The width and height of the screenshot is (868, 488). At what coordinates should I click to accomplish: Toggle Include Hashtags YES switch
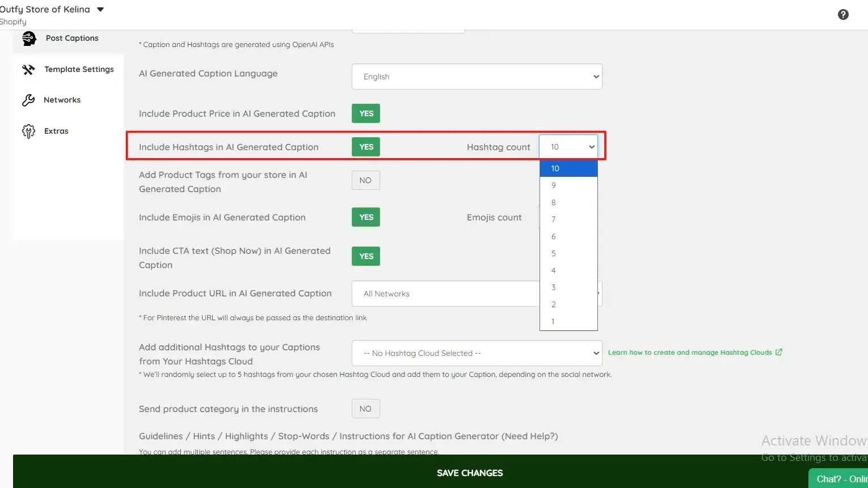pos(366,147)
